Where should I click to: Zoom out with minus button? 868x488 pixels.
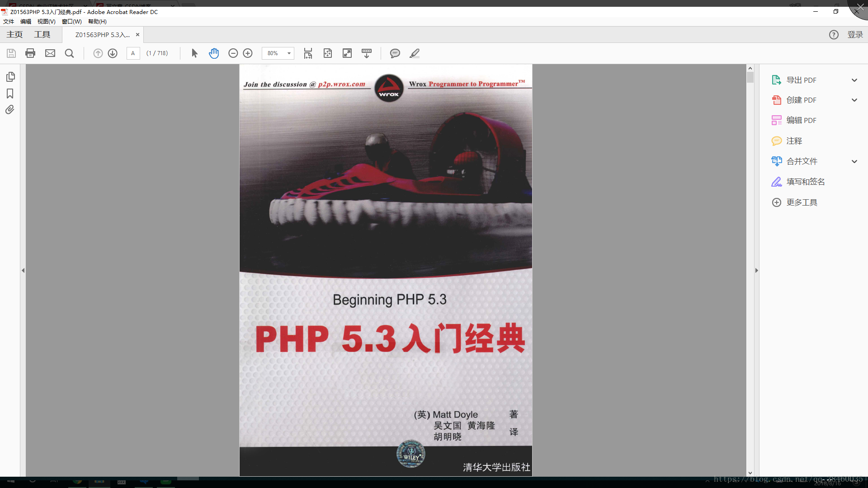[233, 53]
